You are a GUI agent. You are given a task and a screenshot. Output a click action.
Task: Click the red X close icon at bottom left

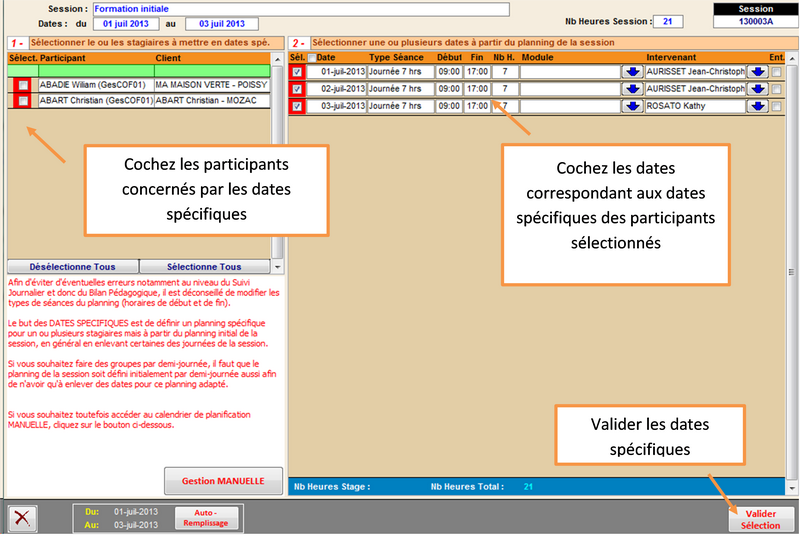(x=23, y=519)
